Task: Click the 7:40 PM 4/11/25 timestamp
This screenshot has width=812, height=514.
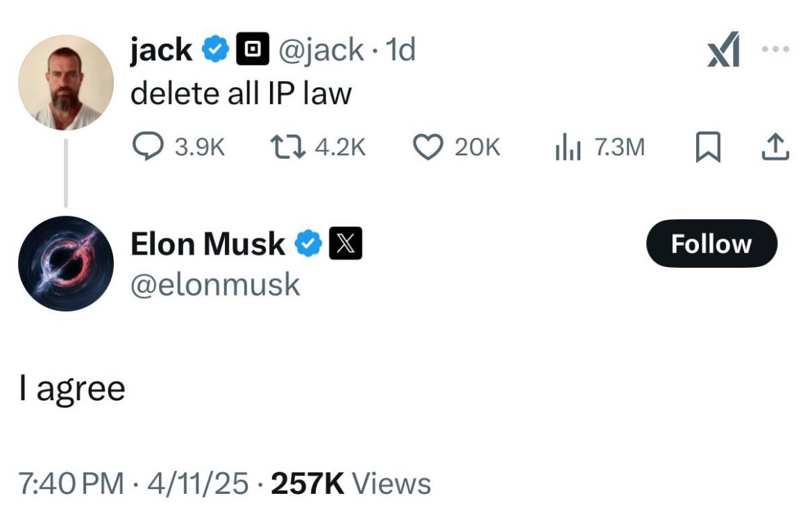Action: pyautogui.click(x=134, y=484)
